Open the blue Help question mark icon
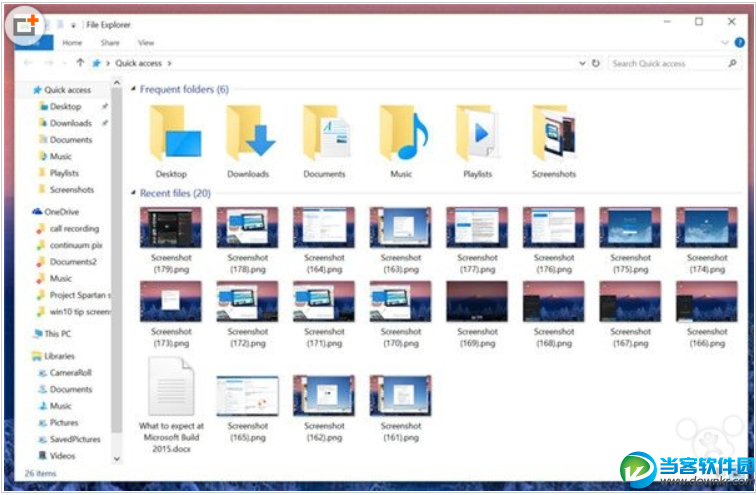 [x=740, y=42]
